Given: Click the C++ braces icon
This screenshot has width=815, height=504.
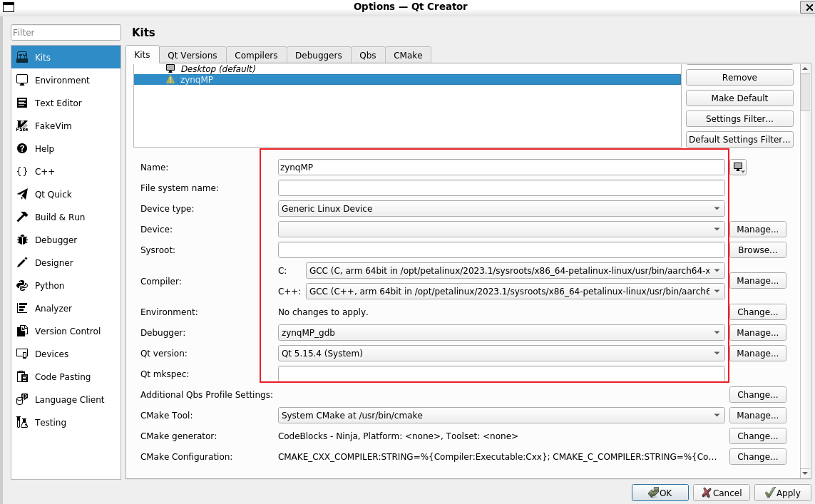Looking at the screenshot, I should point(22,172).
